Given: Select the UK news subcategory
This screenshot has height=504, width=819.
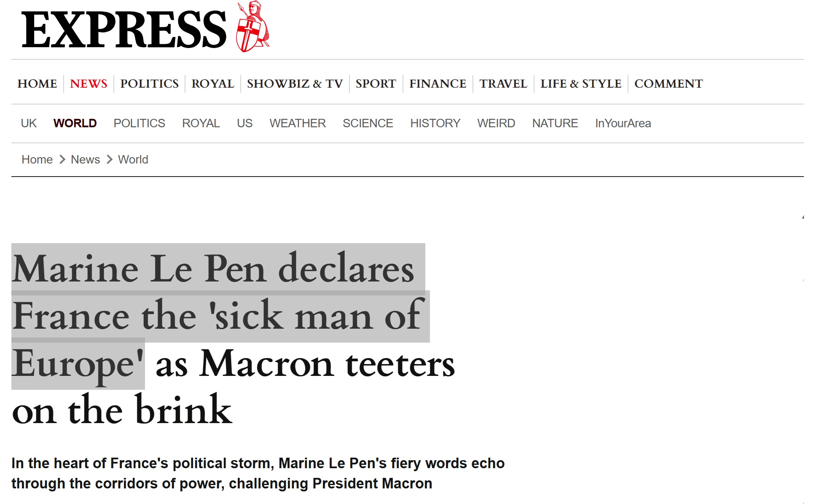Looking at the screenshot, I should (29, 123).
